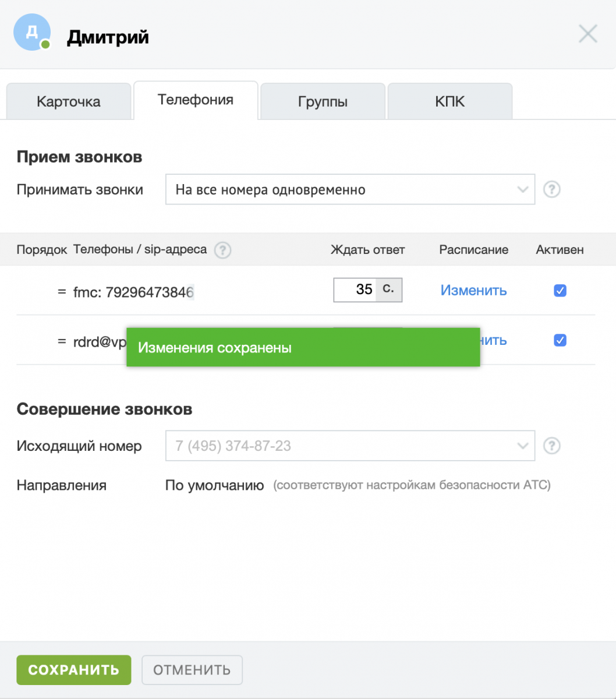Click help icon beside Исходящий номер field
The image size is (616, 699).
[x=551, y=446]
